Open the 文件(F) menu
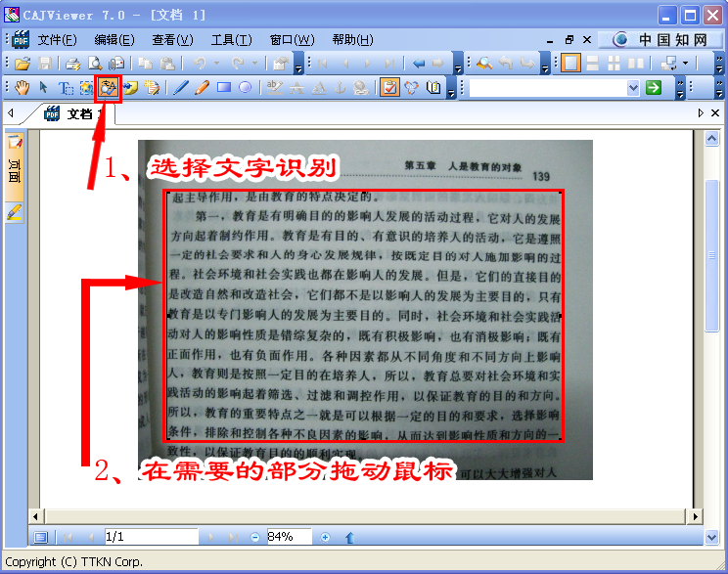 click(x=57, y=40)
